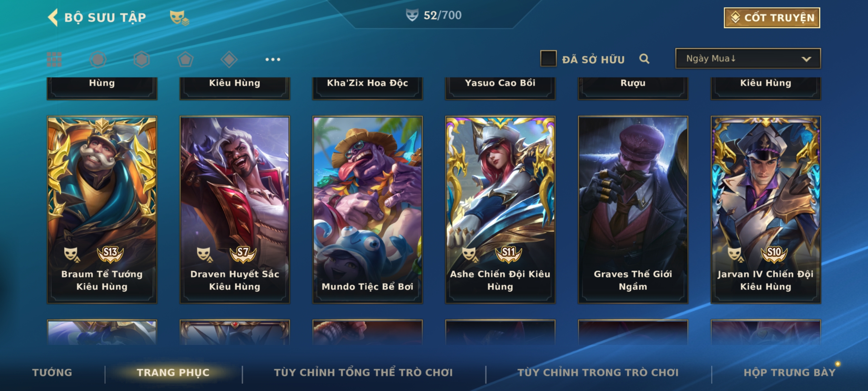This screenshot has width=868, height=391.
Task: Switch to the Tướng tab
Action: pos(52,372)
